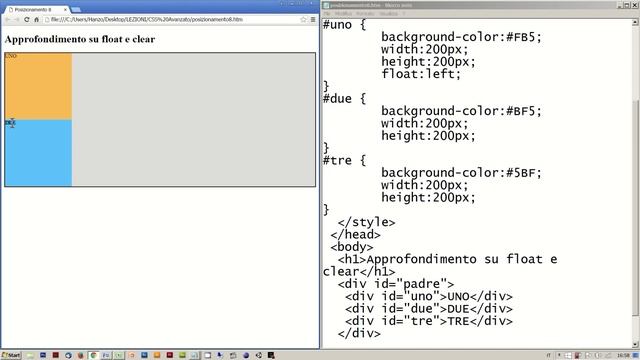Click the </head> closing tag line
This screenshot has width=640, height=360.
(355, 235)
